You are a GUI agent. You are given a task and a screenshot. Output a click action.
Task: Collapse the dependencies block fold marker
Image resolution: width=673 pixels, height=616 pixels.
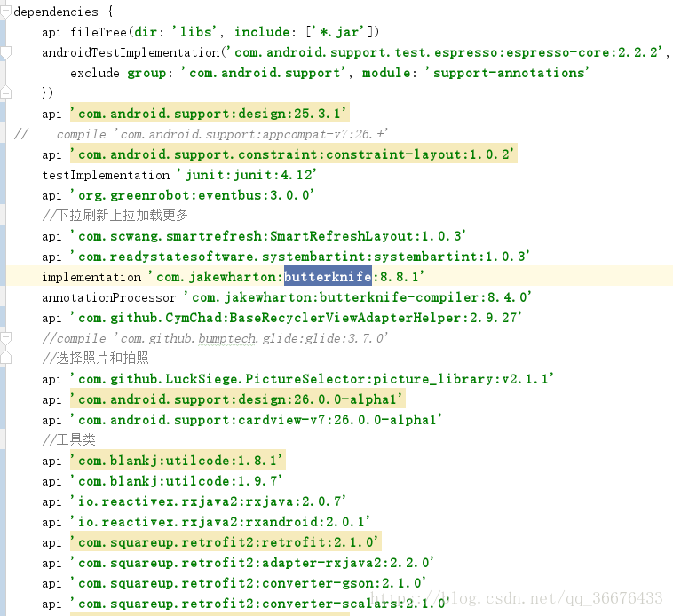(5, 12)
